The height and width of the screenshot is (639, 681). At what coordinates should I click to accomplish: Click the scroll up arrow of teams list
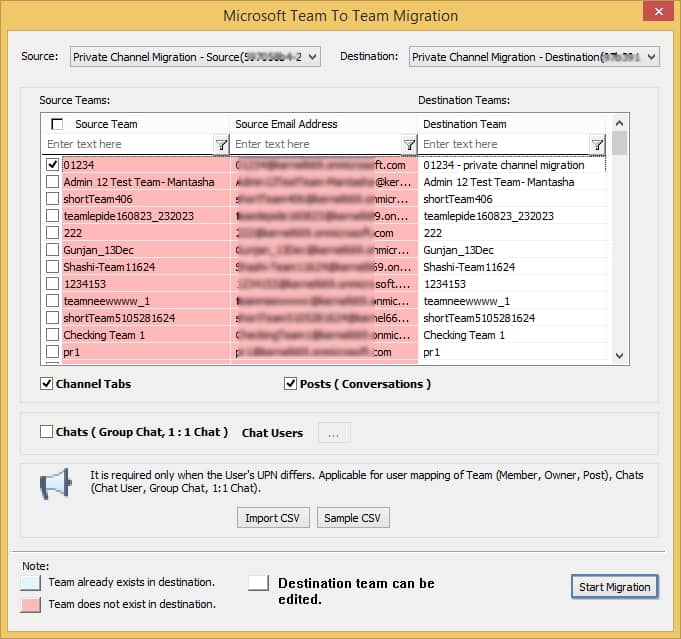click(x=619, y=123)
